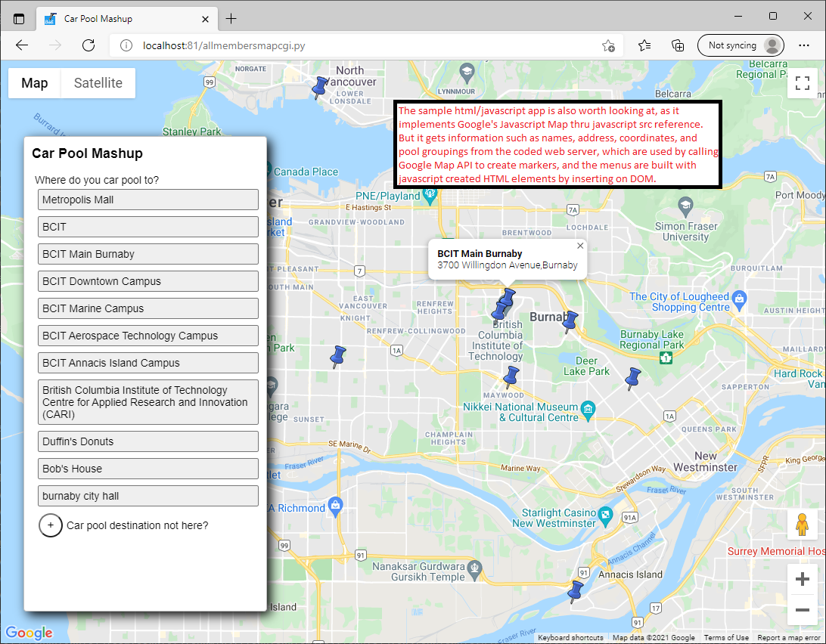Click Report a map error link
Screen dimensions: 826x644
click(x=789, y=638)
